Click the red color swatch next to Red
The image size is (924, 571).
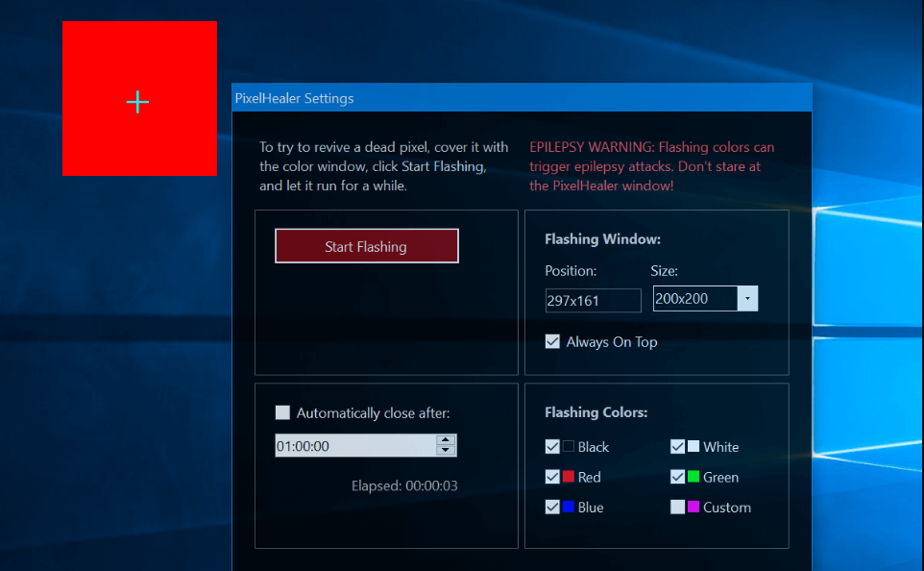[x=568, y=476]
